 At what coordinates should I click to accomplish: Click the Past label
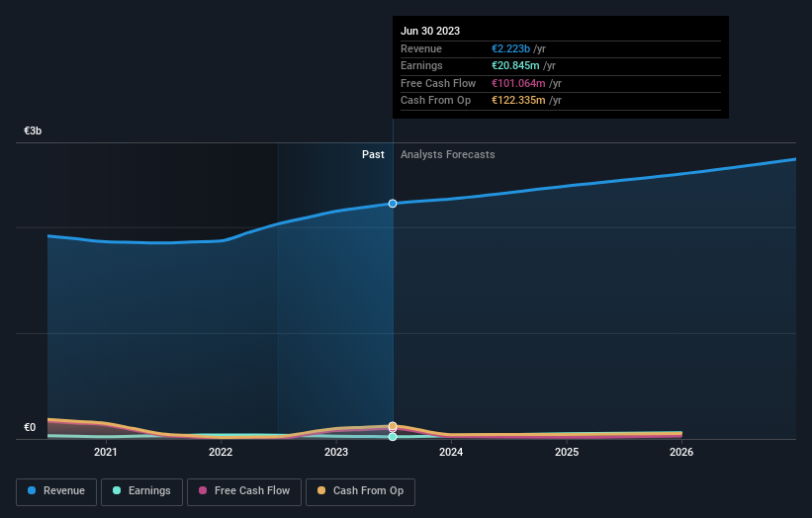[x=373, y=155]
